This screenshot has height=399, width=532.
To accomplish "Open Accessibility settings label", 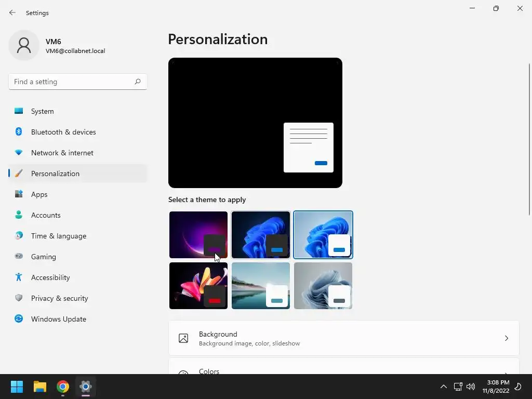I will (50, 277).
